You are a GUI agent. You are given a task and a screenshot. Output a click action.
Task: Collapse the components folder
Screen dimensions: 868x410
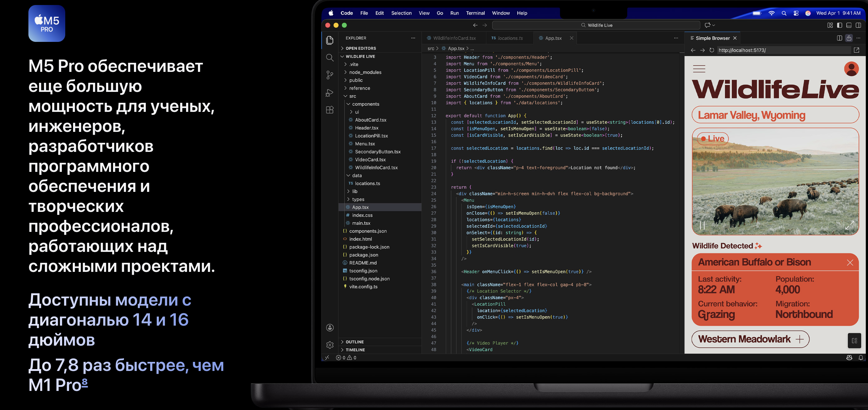(x=365, y=104)
